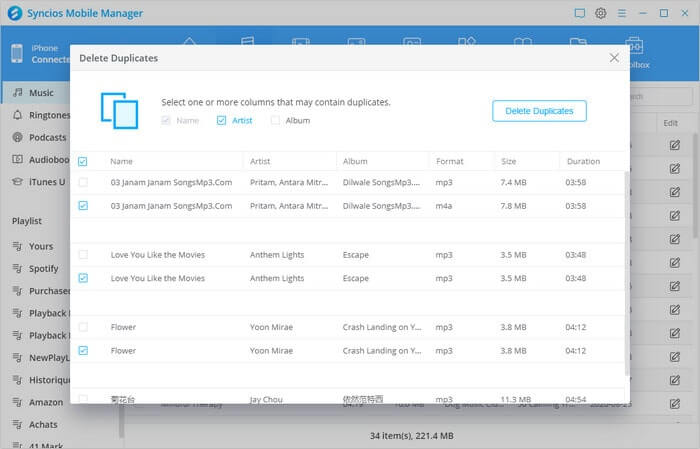Click the 11.3 MB size cell
The width and height of the screenshot is (700, 449).
click(x=516, y=399)
